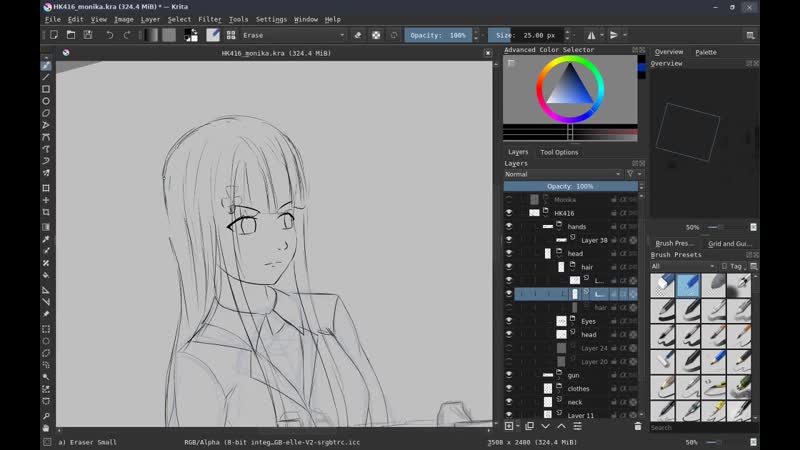This screenshot has width=800, height=450.
Task: Open the choose brush preset grid
Action: click(231, 35)
